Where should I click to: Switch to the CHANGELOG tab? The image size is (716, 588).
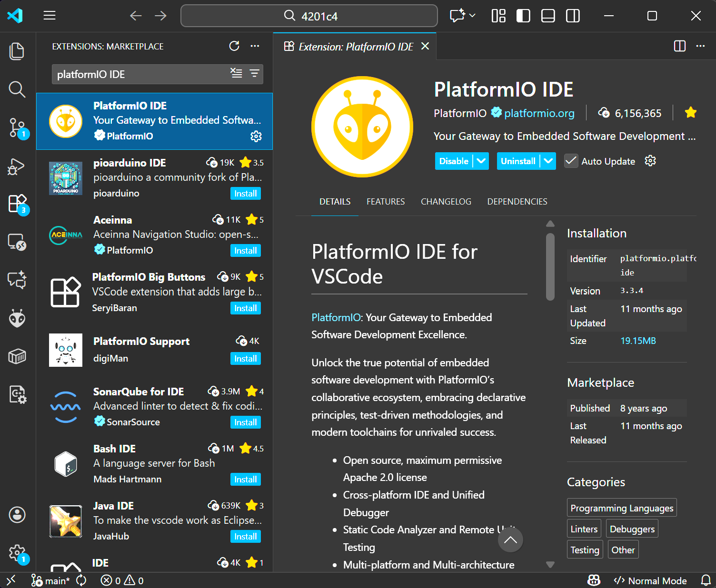pyautogui.click(x=446, y=202)
